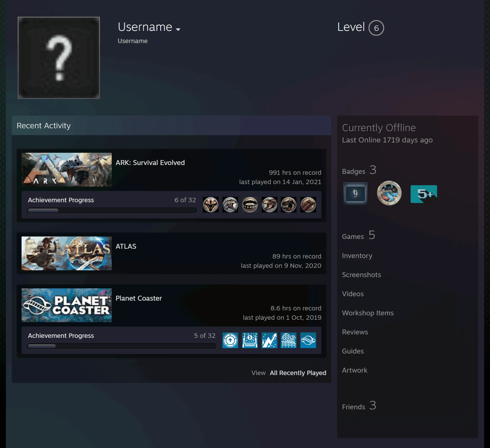Click Planet Coaster achievement progress bar

[122, 346]
